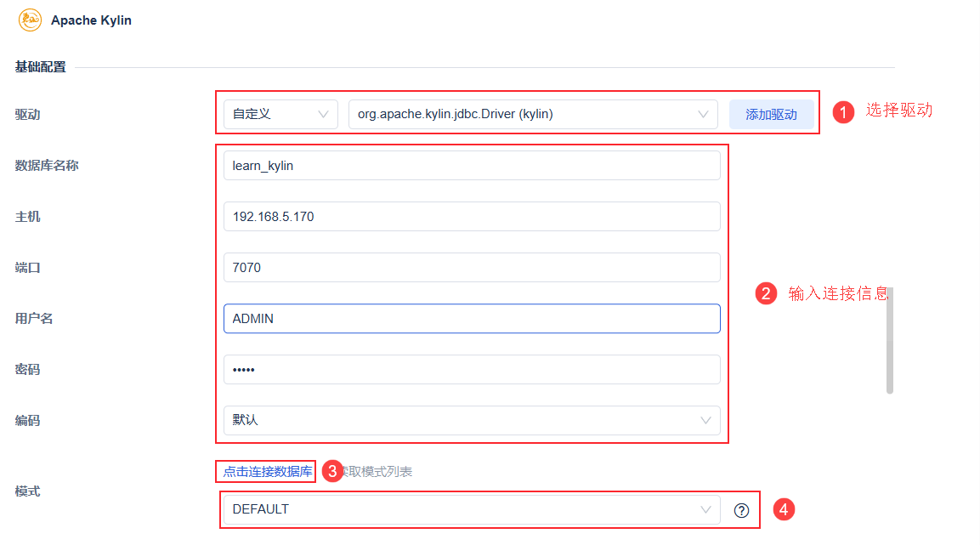The width and height of the screenshot is (980, 545).
Task: Click the Apache Kylin logo icon
Action: click(30, 20)
